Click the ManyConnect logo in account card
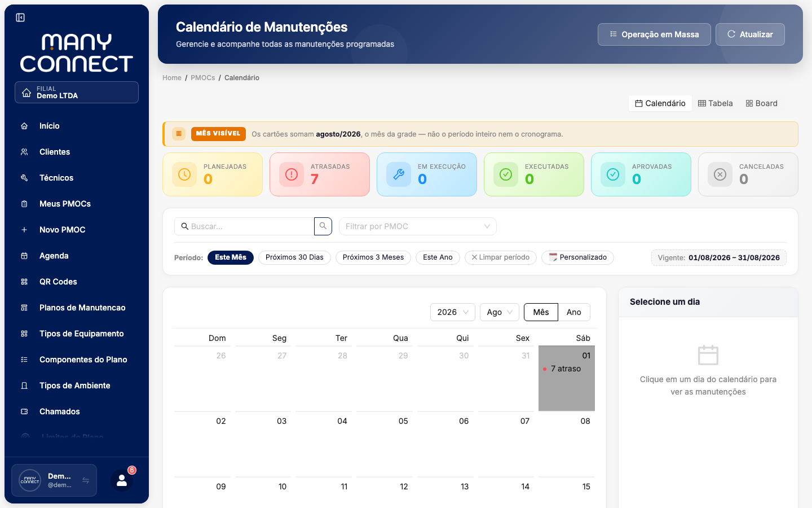This screenshot has width=812, height=508. coord(30,480)
